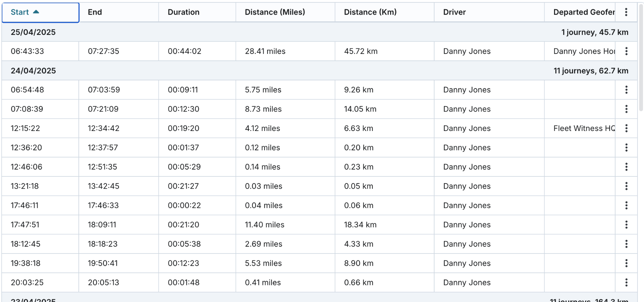Collapse the 24/04/2025 date group
Image resolution: width=644 pixels, height=302 pixels.
tap(33, 71)
